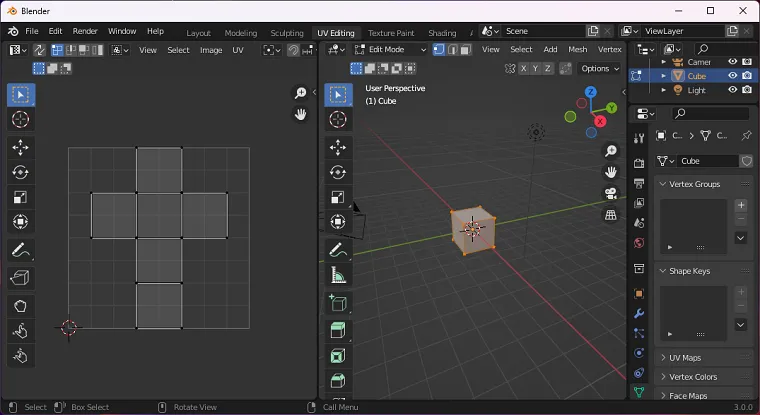Select the Extrude Region tool
The width and height of the screenshot is (760, 415).
point(338,331)
